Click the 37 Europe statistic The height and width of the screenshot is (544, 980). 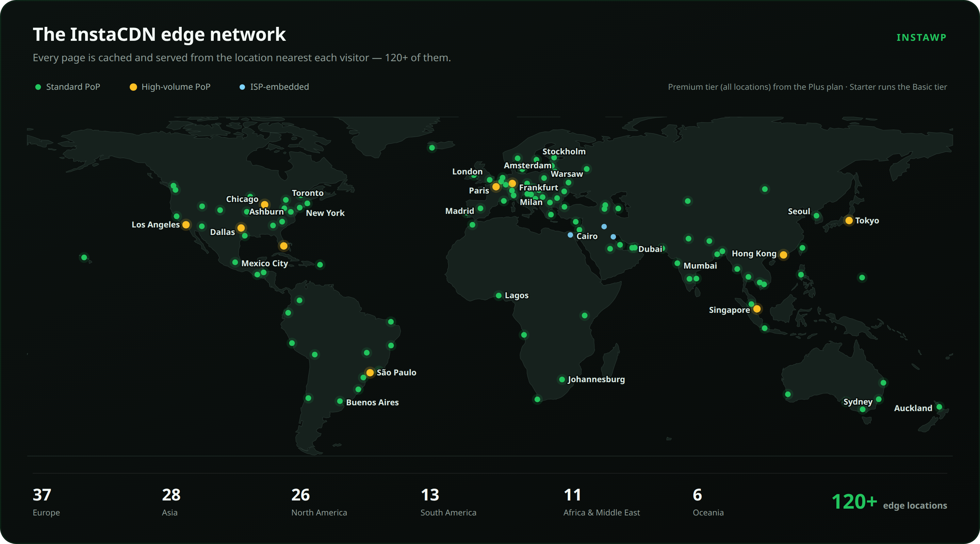(x=46, y=502)
